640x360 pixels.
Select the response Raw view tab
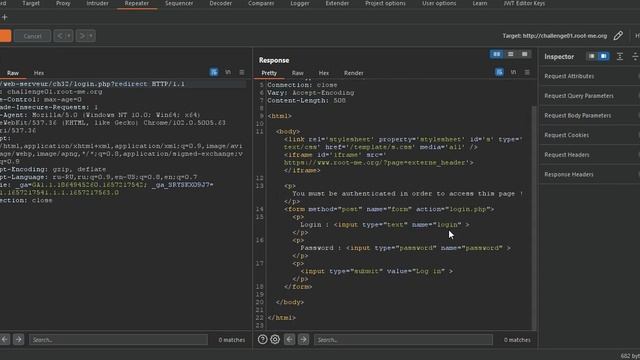pyautogui.click(x=298, y=73)
